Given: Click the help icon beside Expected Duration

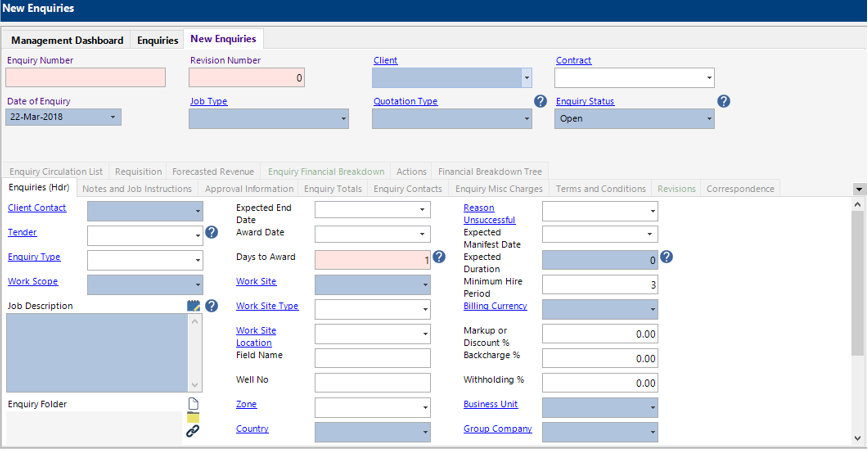Looking at the screenshot, I should [667, 257].
